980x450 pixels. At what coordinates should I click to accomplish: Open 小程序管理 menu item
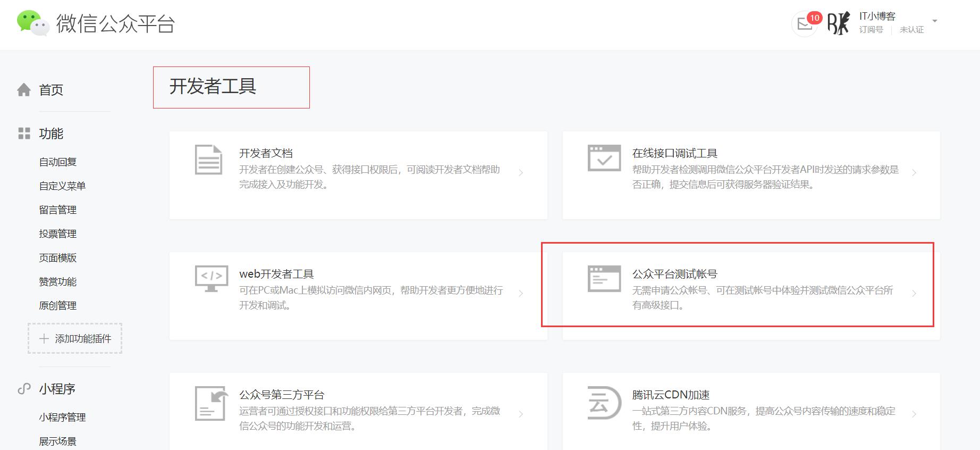pos(62,417)
